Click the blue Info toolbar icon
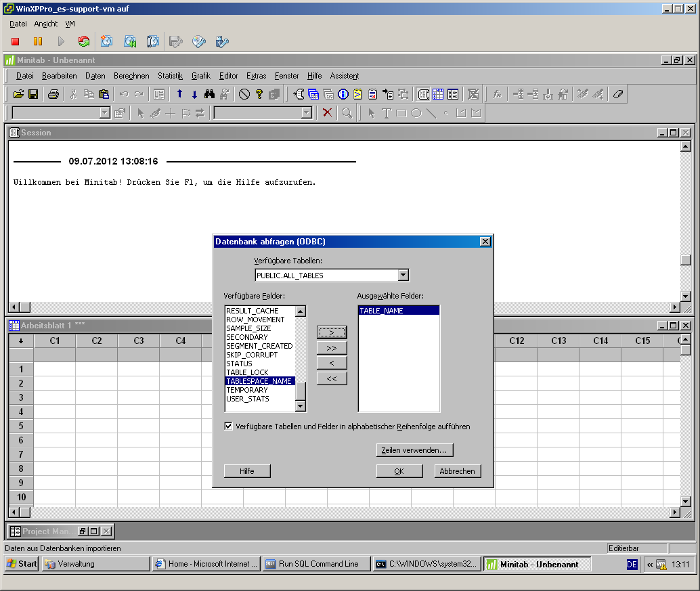Screen dimensions: 700x591 tap(343, 94)
